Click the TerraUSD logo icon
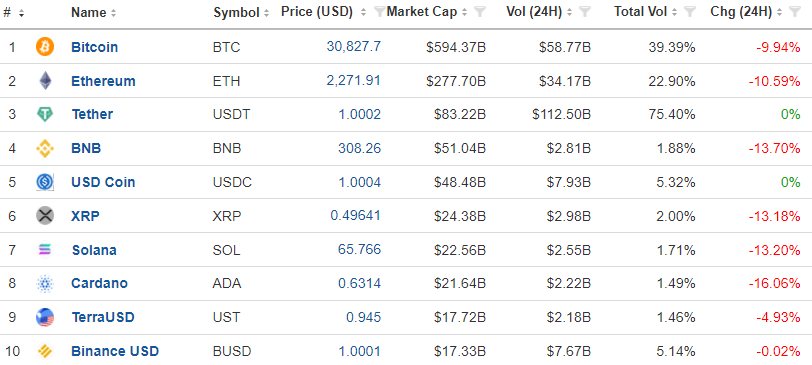The width and height of the screenshot is (812, 365). click(x=45, y=317)
